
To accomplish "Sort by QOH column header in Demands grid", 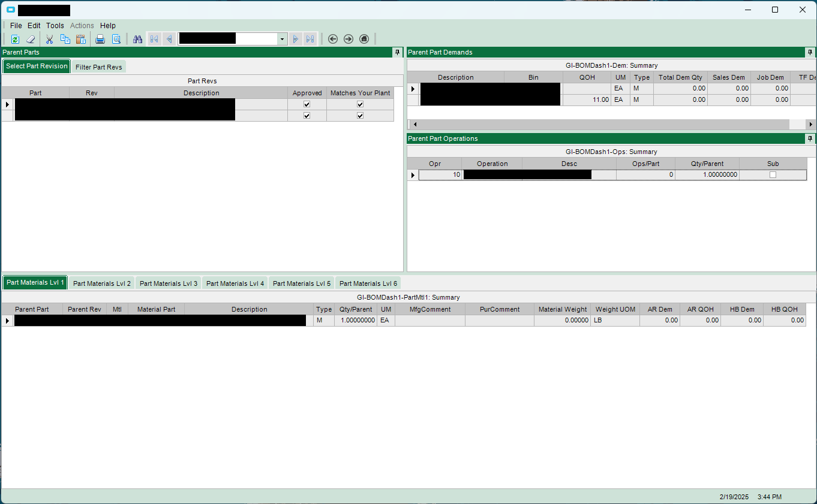I will (587, 77).
